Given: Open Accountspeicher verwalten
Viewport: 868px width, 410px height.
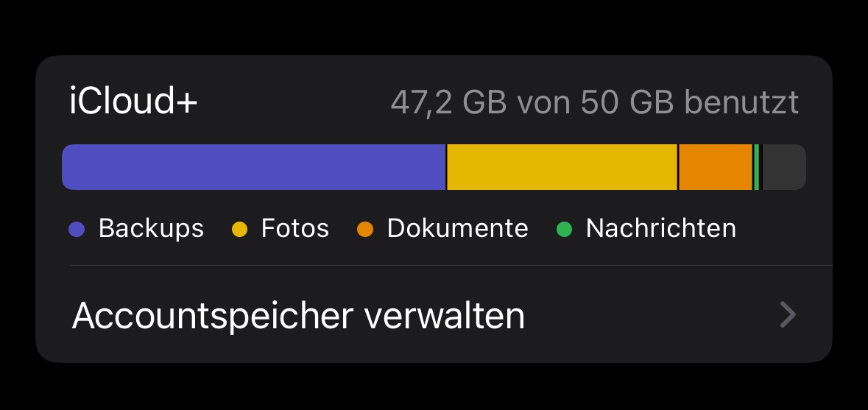Looking at the screenshot, I should (x=298, y=316).
